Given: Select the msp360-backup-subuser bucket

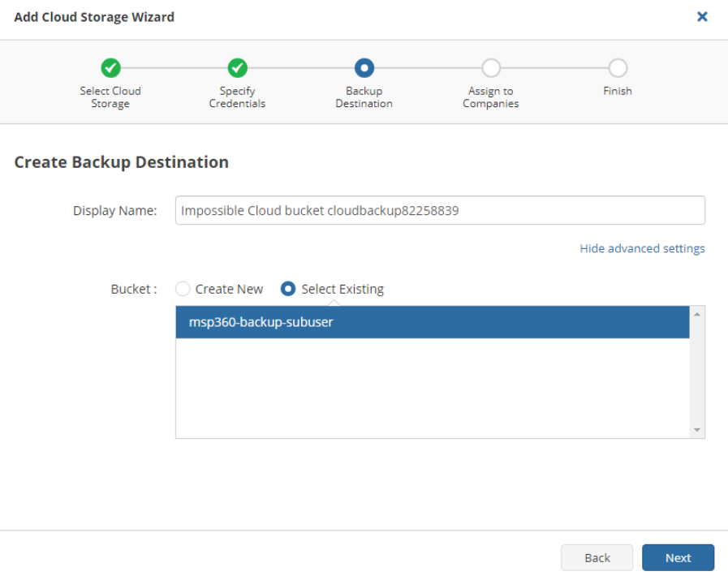Looking at the screenshot, I should 433,322.
